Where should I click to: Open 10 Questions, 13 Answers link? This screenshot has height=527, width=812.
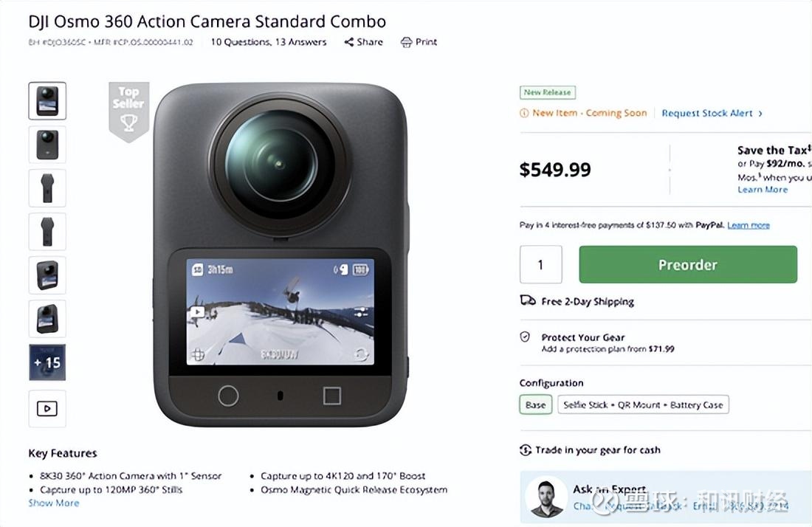(x=268, y=42)
